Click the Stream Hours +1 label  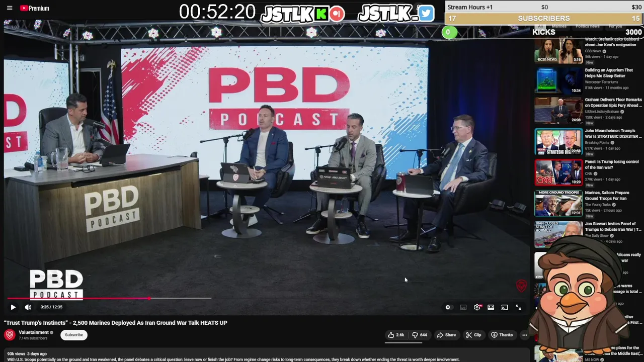tap(470, 7)
